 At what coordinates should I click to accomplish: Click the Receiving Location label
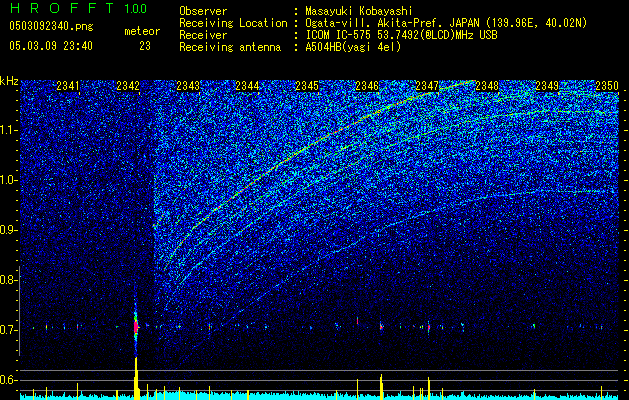click(233, 23)
